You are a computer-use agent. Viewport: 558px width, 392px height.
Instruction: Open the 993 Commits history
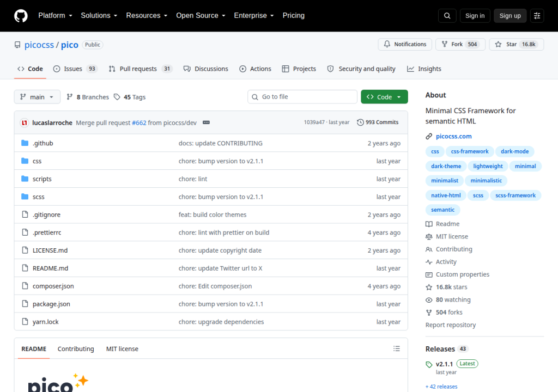click(x=378, y=122)
